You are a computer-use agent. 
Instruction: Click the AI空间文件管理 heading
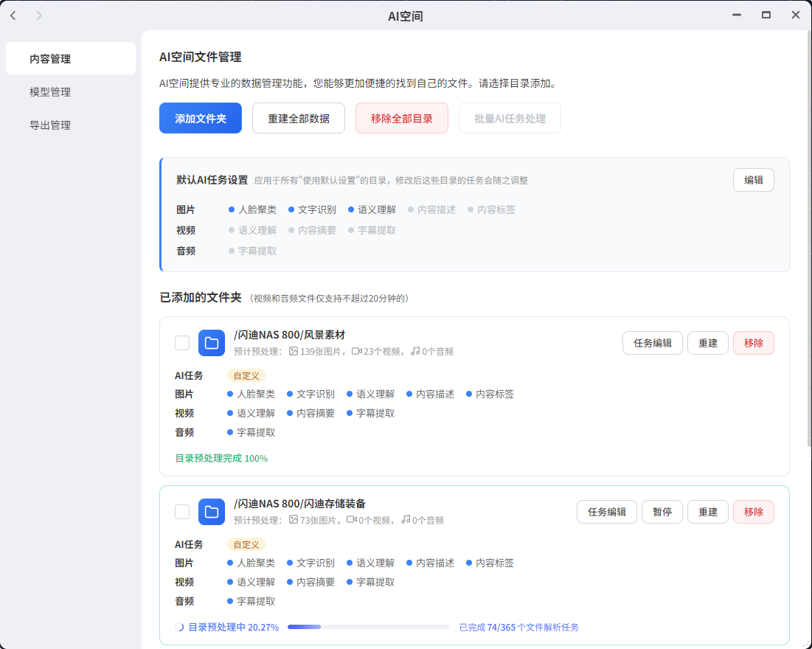click(201, 57)
